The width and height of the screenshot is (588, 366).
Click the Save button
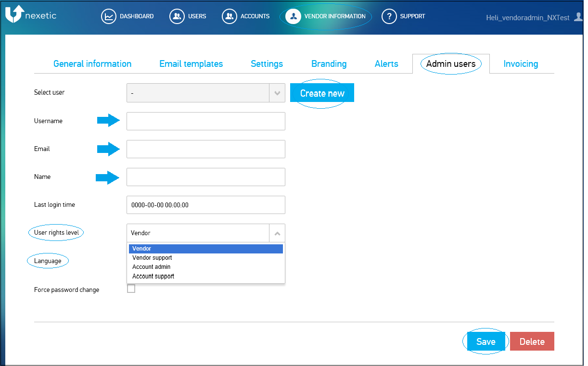pos(486,341)
